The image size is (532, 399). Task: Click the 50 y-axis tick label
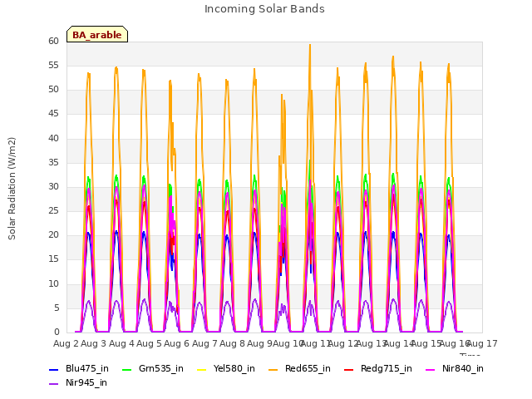53,90
